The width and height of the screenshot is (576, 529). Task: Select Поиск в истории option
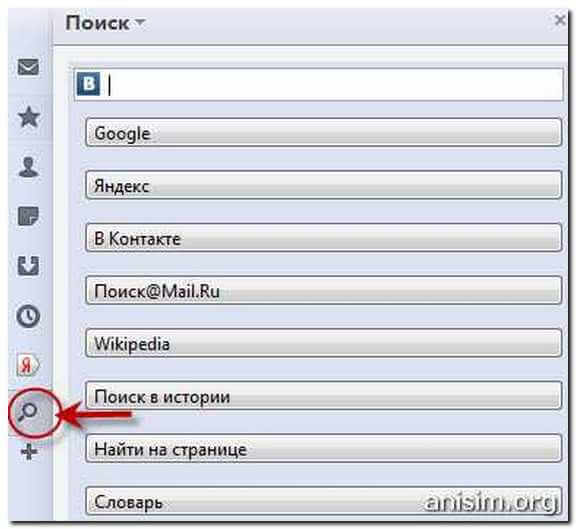tap(324, 396)
